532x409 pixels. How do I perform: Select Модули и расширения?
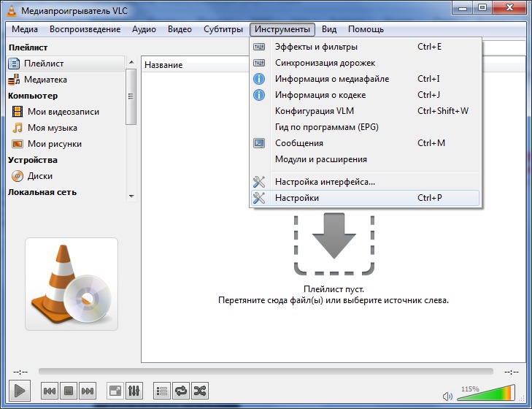pyautogui.click(x=366, y=159)
